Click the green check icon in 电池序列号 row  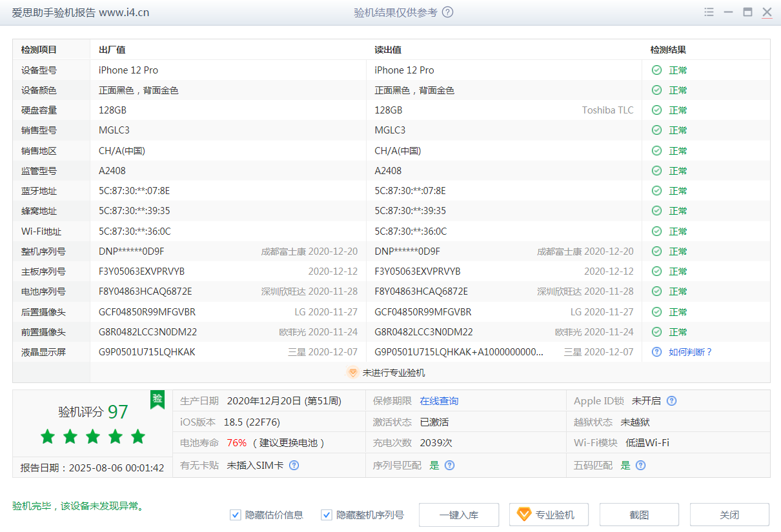(656, 291)
